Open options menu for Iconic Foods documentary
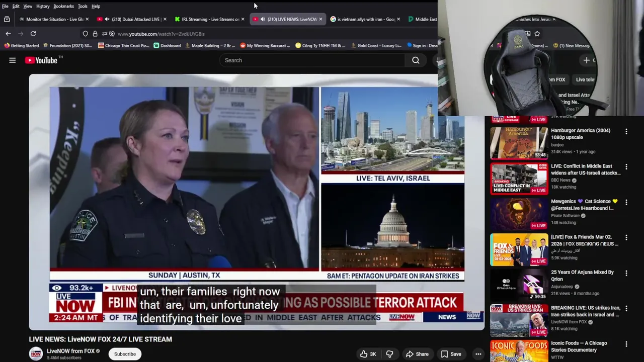Image resolution: width=644 pixels, height=362 pixels. point(626,344)
